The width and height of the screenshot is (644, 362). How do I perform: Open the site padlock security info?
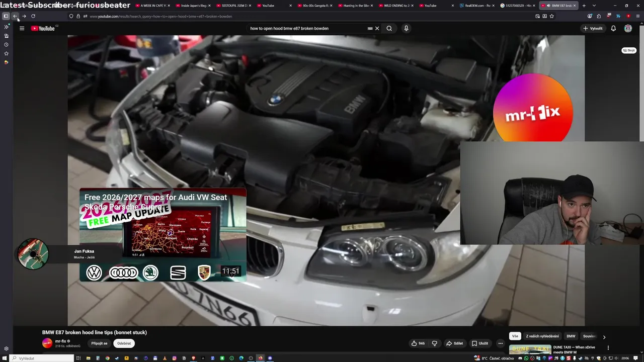click(x=78, y=16)
